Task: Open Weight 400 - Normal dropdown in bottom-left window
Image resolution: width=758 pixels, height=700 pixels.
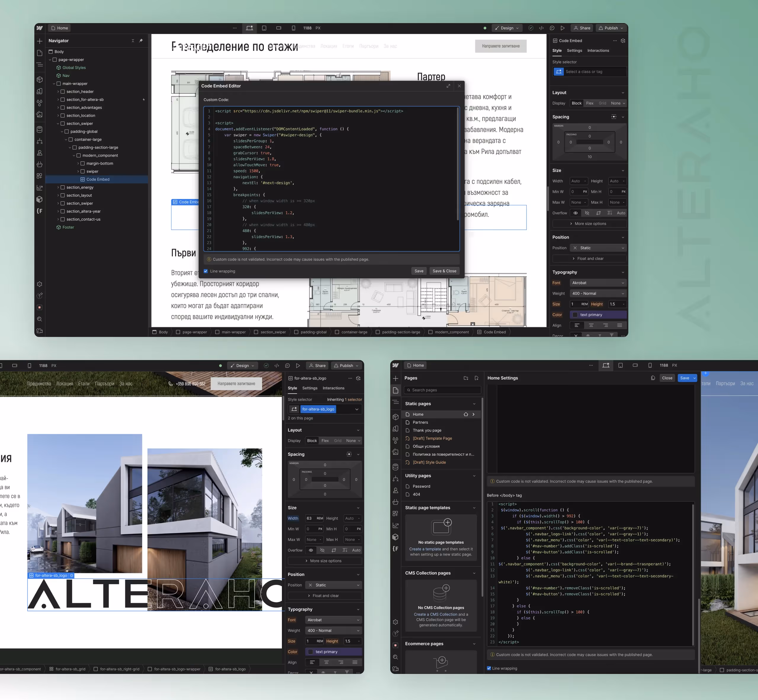Action: point(333,630)
